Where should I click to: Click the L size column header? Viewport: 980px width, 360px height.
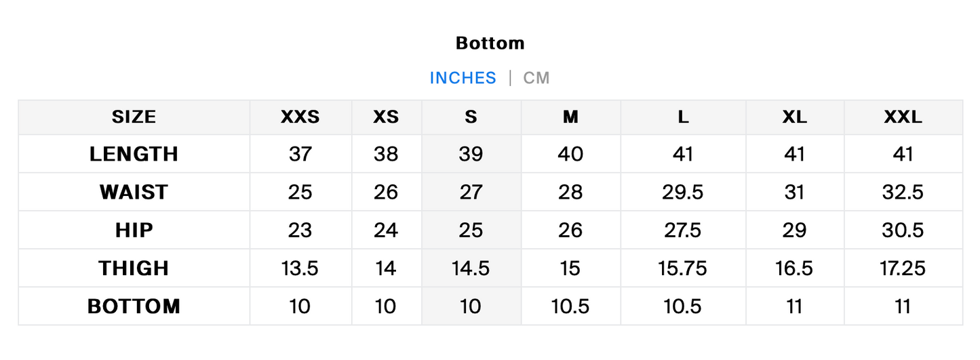click(683, 117)
